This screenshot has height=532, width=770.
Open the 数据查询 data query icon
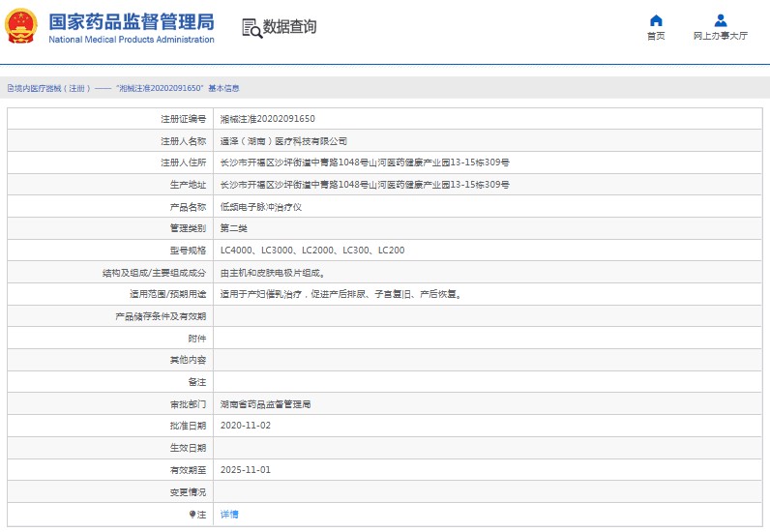point(252,28)
